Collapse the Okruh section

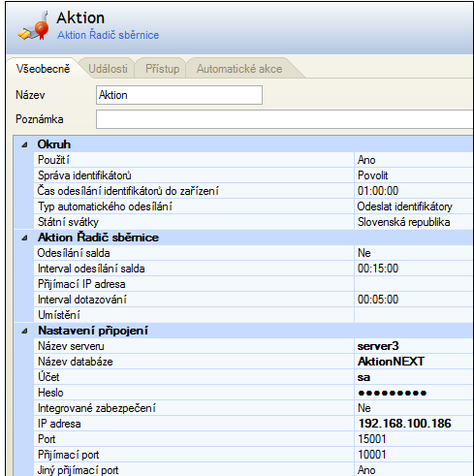24,144
